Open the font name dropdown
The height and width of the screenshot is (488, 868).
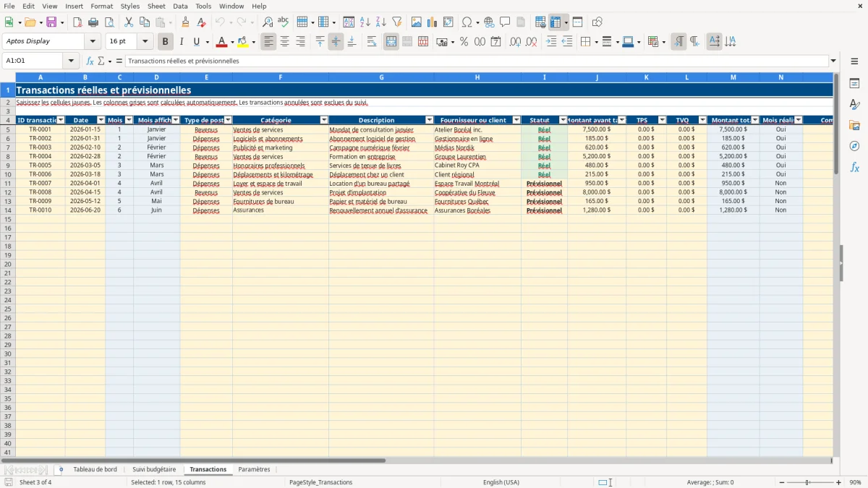(93, 42)
